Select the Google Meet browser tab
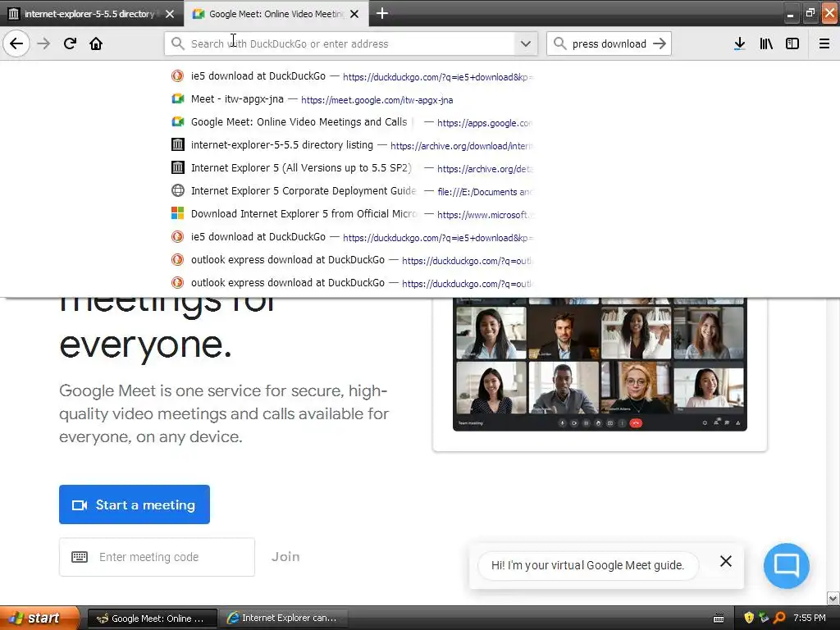This screenshot has width=840, height=630. click(x=276, y=14)
